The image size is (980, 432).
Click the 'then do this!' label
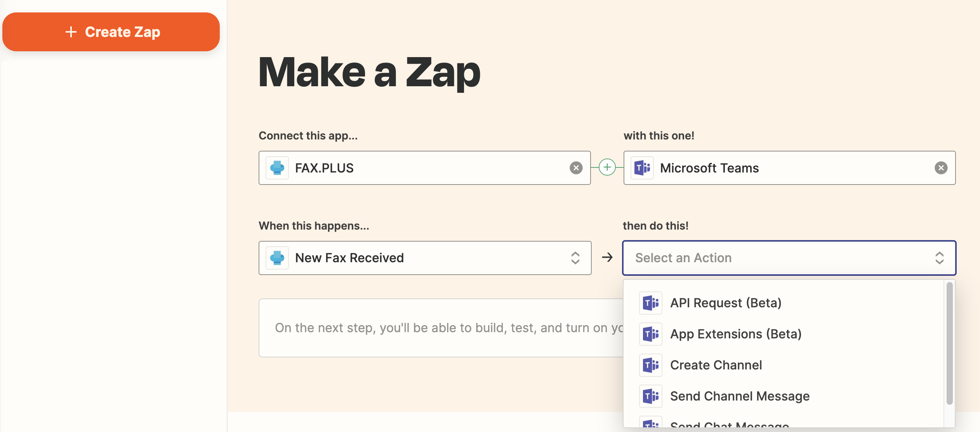[x=656, y=226]
